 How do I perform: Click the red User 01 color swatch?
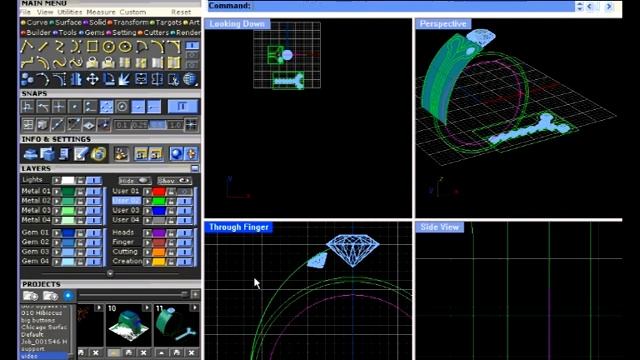[x=158, y=191]
